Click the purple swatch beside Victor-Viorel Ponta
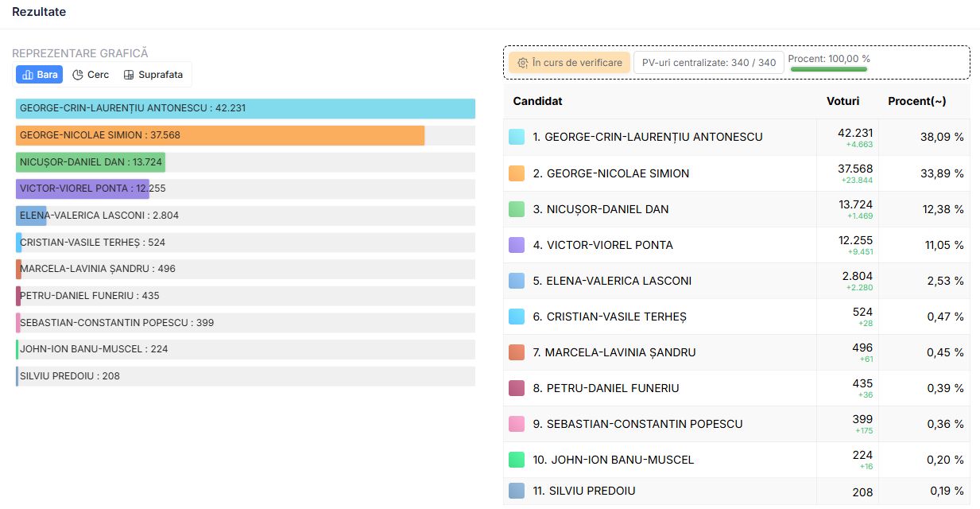Viewport: 980px width, 509px height. pyautogui.click(x=517, y=245)
